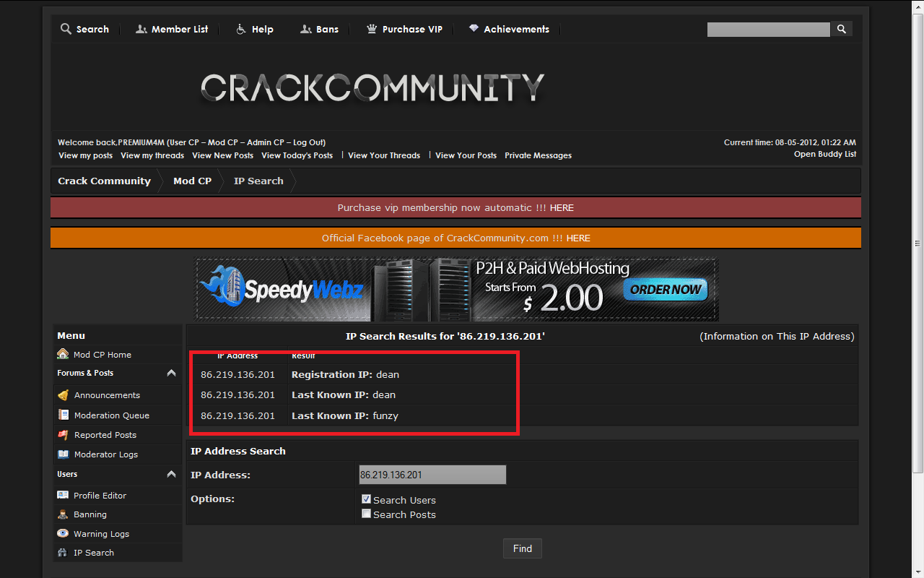
Task: Click the Announcements megaphone icon
Action: coord(63,395)
